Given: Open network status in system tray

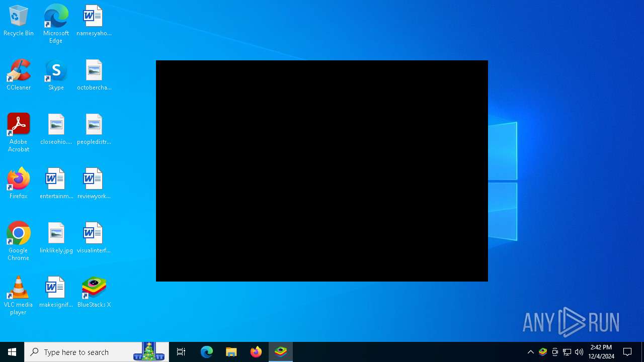Looking at the screenshot, I should [x=567, y=352].
